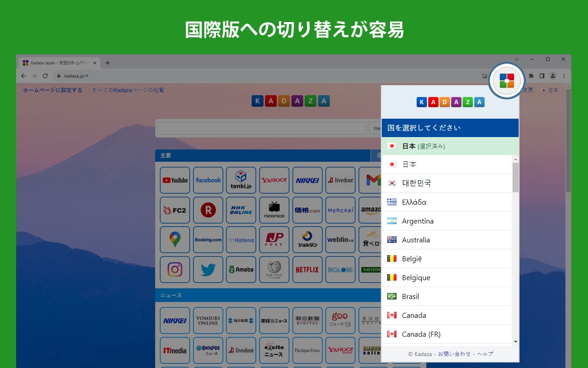Select Australia from the country list
This screenshot has height=368, width=588.
coord(447,240)
